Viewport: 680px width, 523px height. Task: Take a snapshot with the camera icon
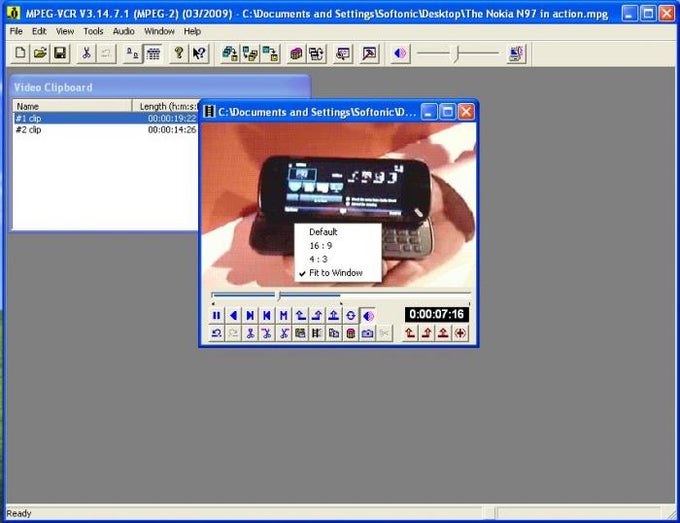coord(367,333)
